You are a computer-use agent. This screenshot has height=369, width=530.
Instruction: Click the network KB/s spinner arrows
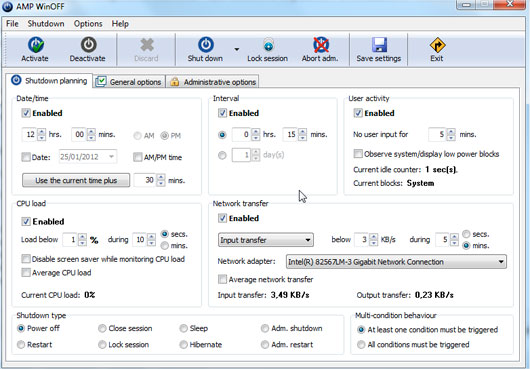pyautogui.click(x=374, y=240)
